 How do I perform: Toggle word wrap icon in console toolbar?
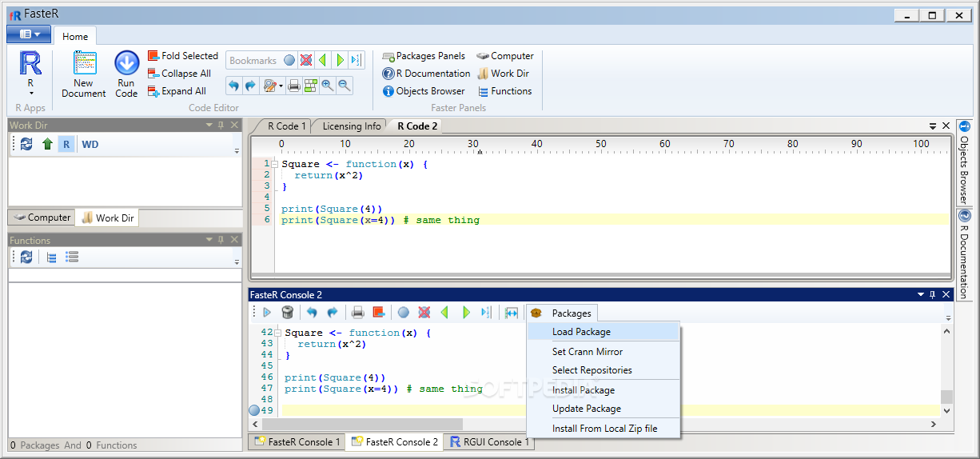pyautogui.click(x=512, y=313)
